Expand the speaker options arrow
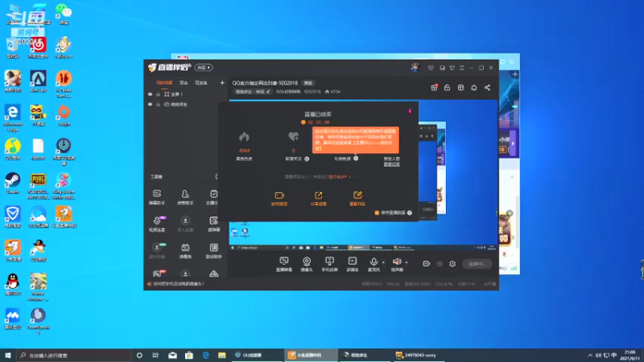Image resolution: width=644 pixels, height=362 pixels. (x=407, y=262)
